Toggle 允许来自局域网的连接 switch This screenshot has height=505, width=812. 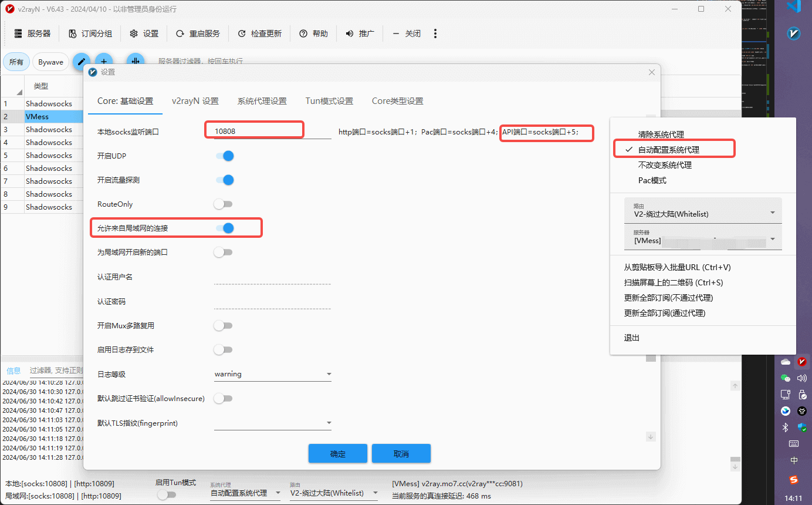click(225, 228)
